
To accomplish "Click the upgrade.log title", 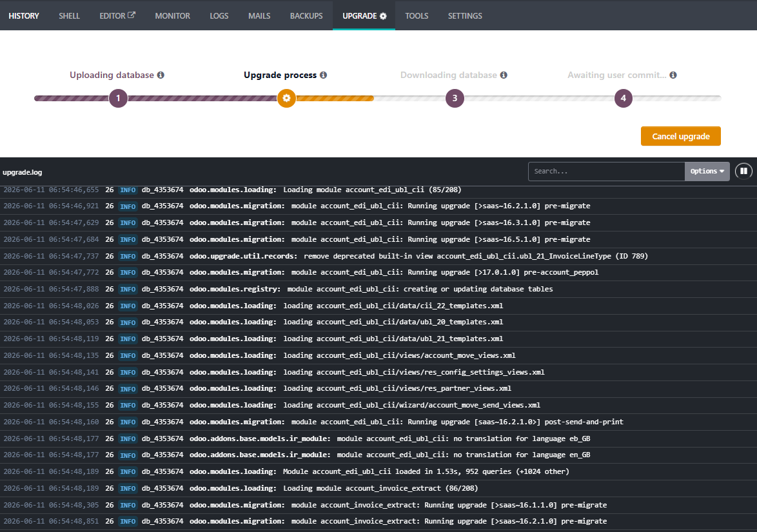I will point(22,172).
